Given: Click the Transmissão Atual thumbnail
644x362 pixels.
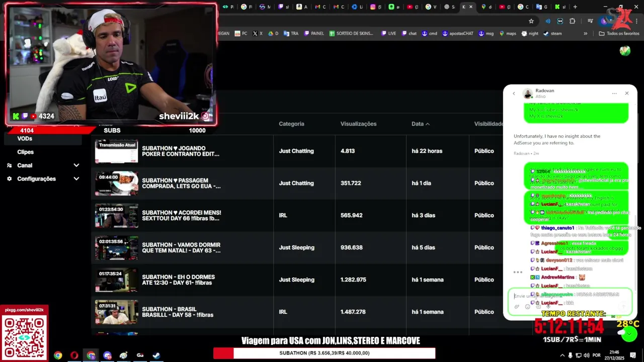Looking at the screenshot, I should point(117,151).
